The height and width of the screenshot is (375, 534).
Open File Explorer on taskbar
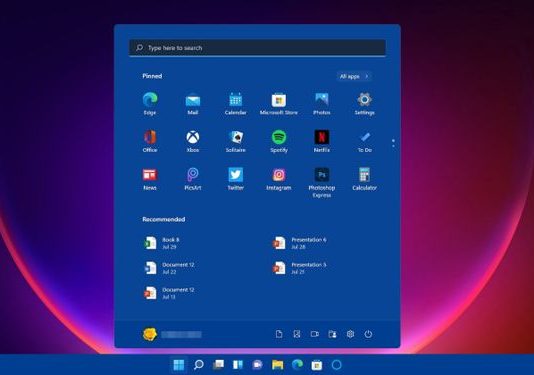[x=278, y=365]
